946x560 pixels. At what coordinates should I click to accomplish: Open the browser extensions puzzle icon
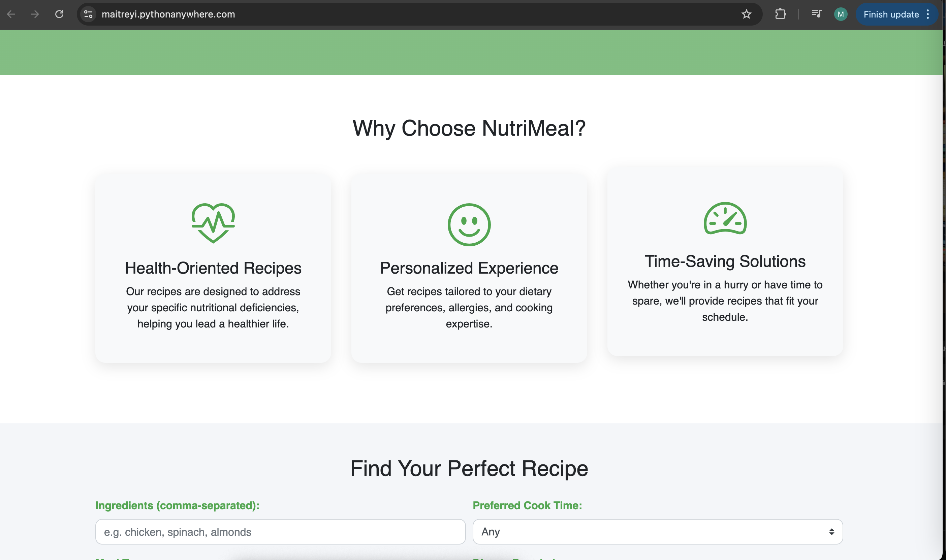pyautogui.click(x=780, y=14)
